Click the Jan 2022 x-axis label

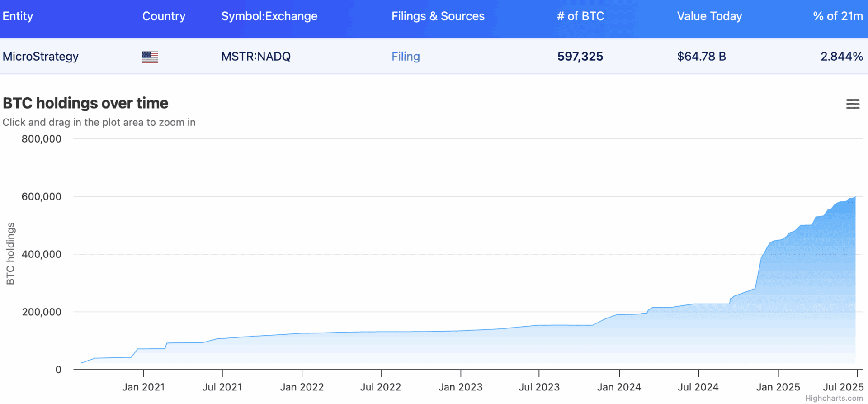point(302,387)
